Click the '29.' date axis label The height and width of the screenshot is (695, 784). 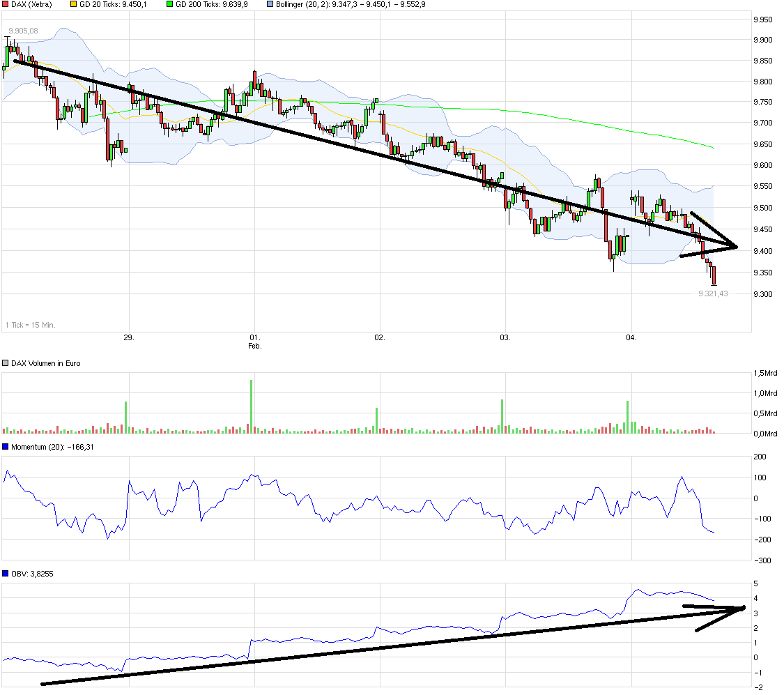pos(129,338)
